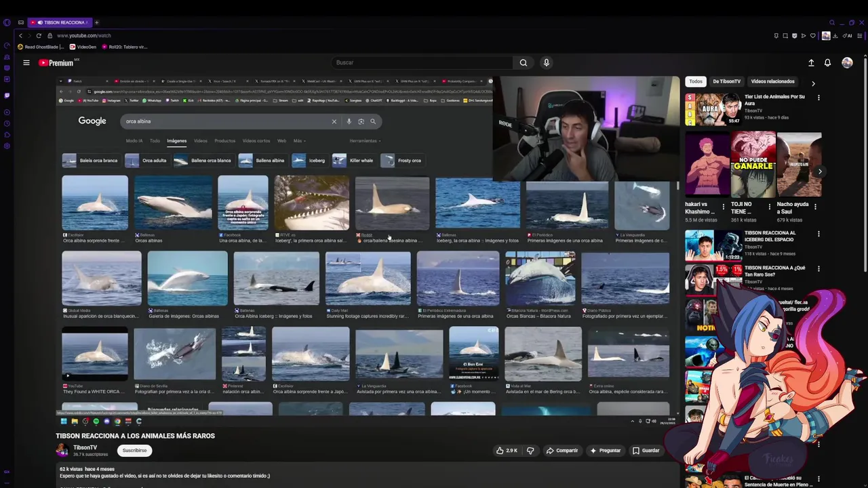Viewport: 868px width, 488px height.
Task: Show next shorts with the shelf arrow
Action: tap(819, 171)
